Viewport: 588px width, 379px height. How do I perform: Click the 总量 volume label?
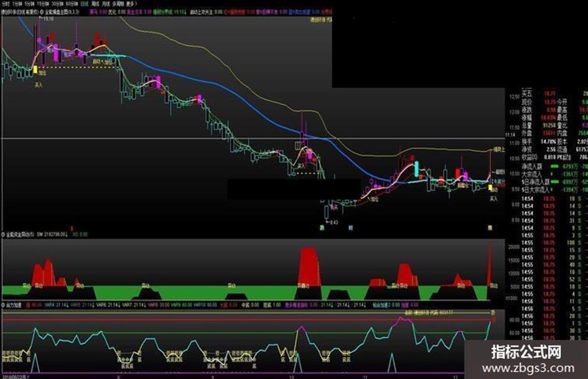pos(526,125)
